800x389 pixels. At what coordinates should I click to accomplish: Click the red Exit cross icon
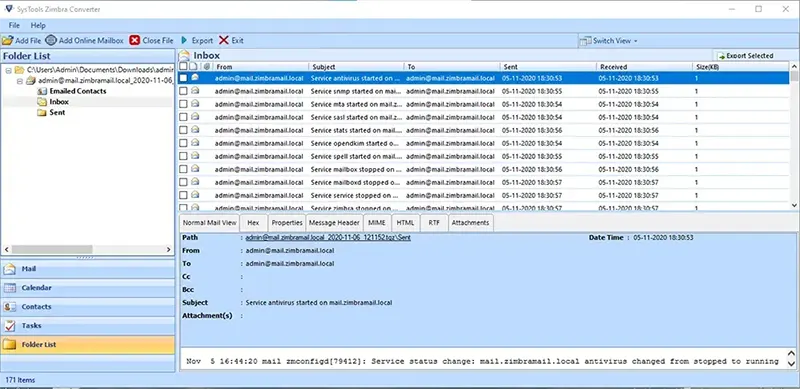click(223, 40)
